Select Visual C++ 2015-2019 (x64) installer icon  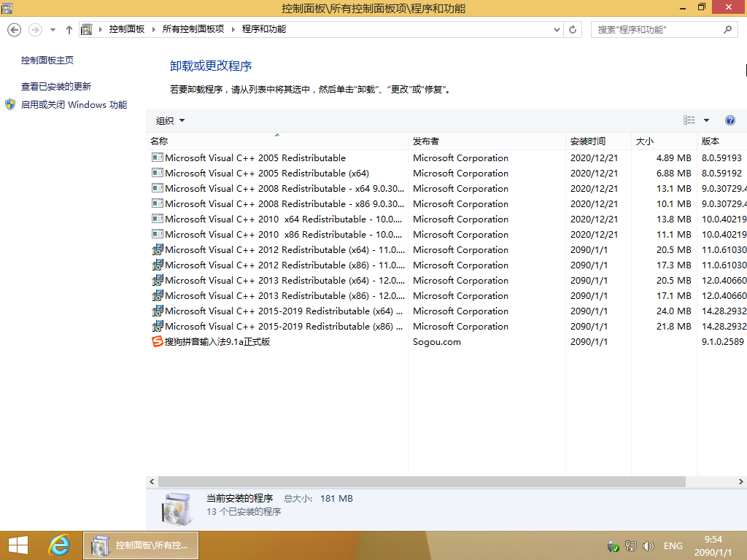pos(158,311)
